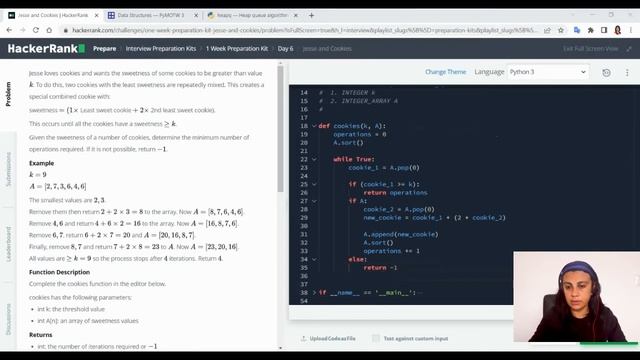Image resolution: width=640 pixels, height=360 pixels.
Task: Collapse the def cookies fold arrow on line 18
Action: (314, 126)
